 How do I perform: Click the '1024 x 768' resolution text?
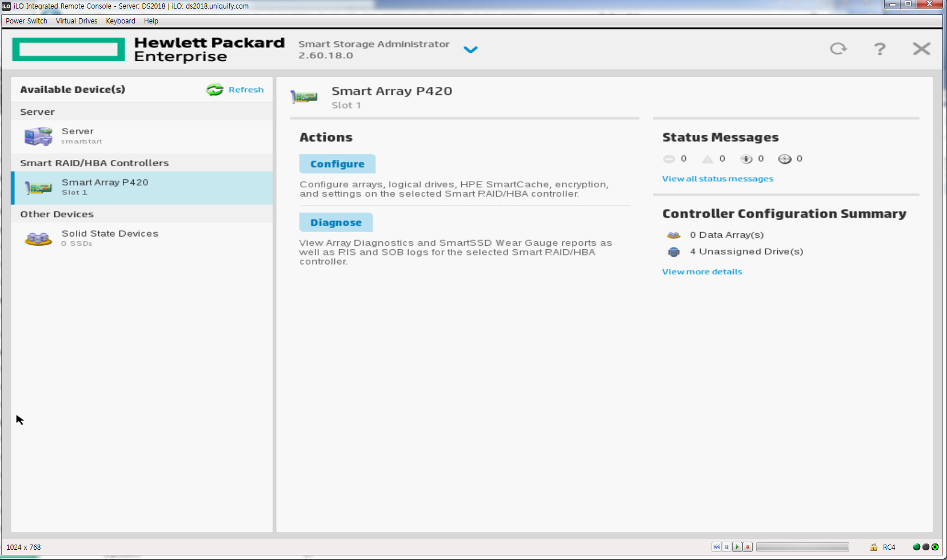23,547
